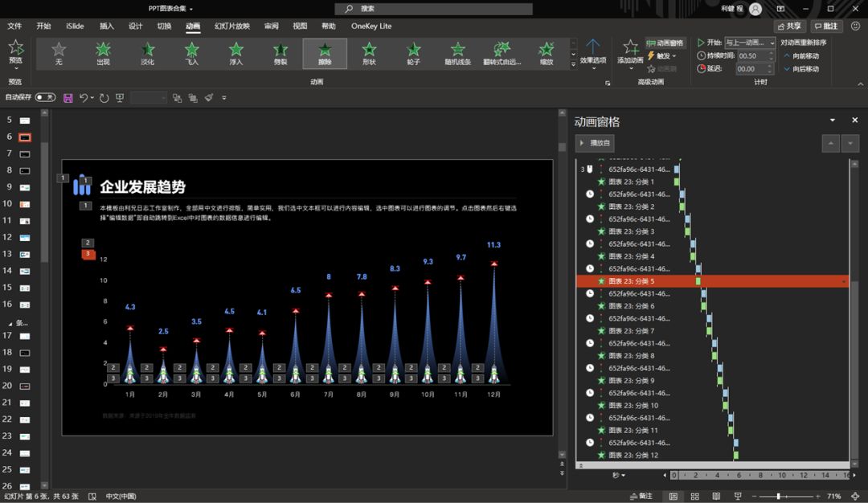Viewport: 868px width, 503px height.
Task: Switch to slide sorter view icon
Action: [694, 497]
